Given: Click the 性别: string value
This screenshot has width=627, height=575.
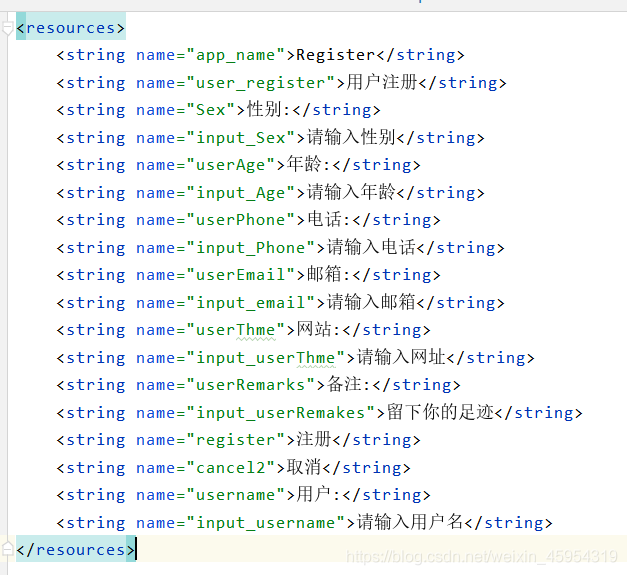Looking at the screenshot, I should [x=268, y=110].
